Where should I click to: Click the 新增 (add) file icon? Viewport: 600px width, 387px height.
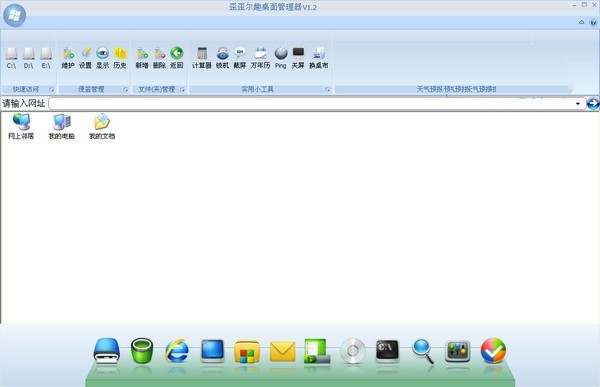coord(142,58)
